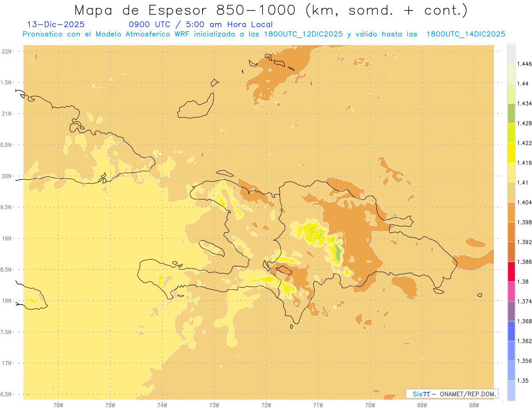Click the blue swatch between 1.362 and 1.368
The height and width of the screenshot is (411, 532).
tap(511, 331)
